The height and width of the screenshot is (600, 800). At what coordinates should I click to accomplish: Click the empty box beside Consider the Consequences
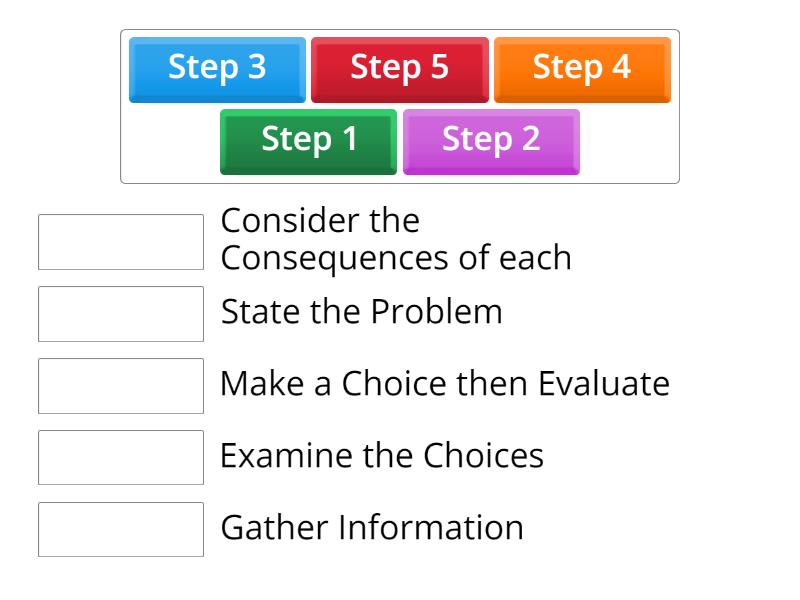click(x=121, y=242)
